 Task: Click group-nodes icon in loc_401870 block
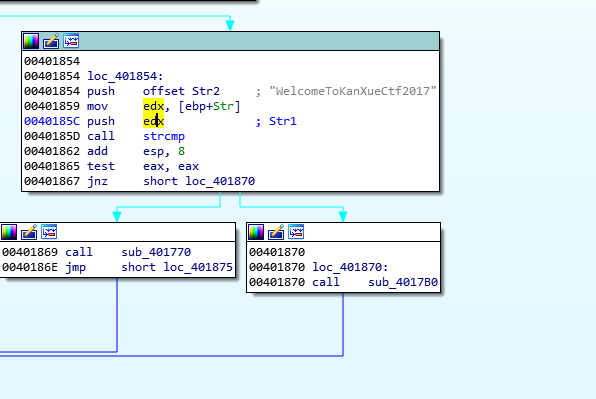pyautogui.click(x=296, y=232)
